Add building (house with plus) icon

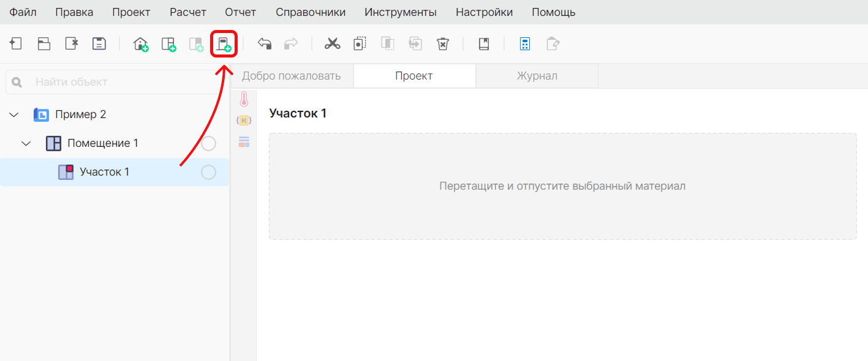141,44
